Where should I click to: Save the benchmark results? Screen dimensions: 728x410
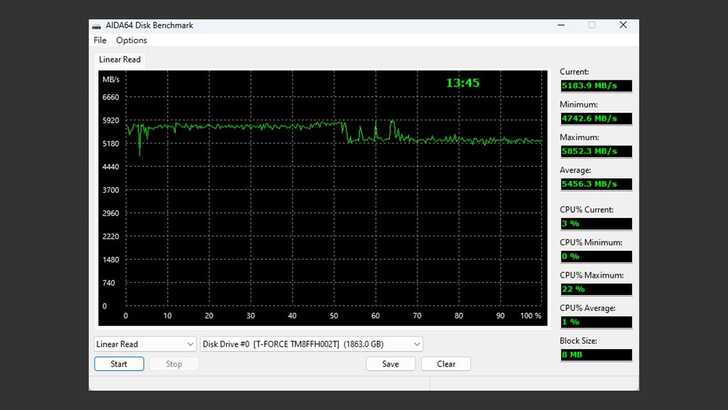point(391,364)
